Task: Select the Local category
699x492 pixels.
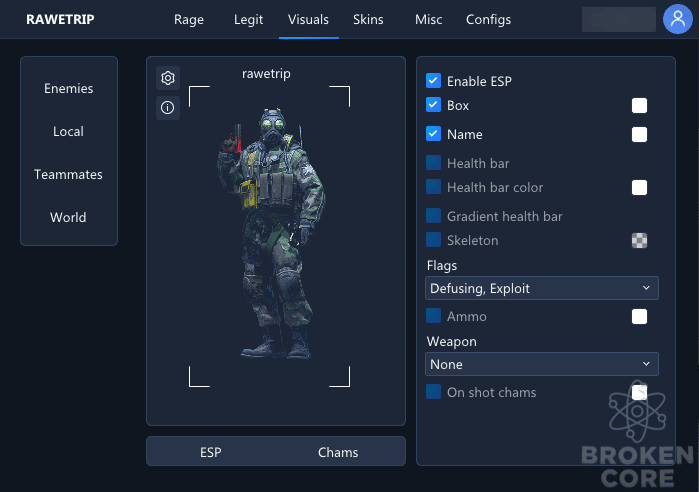Action: 68,131
